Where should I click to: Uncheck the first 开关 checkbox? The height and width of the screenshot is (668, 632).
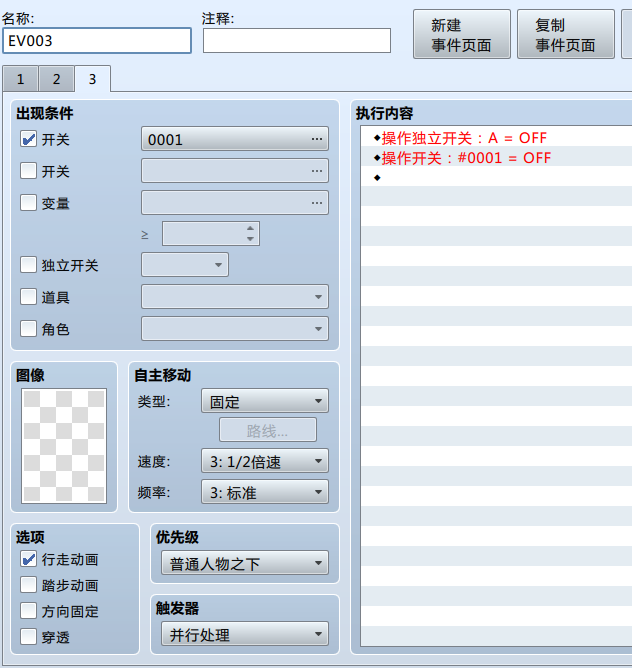click(x=29, y=139)
